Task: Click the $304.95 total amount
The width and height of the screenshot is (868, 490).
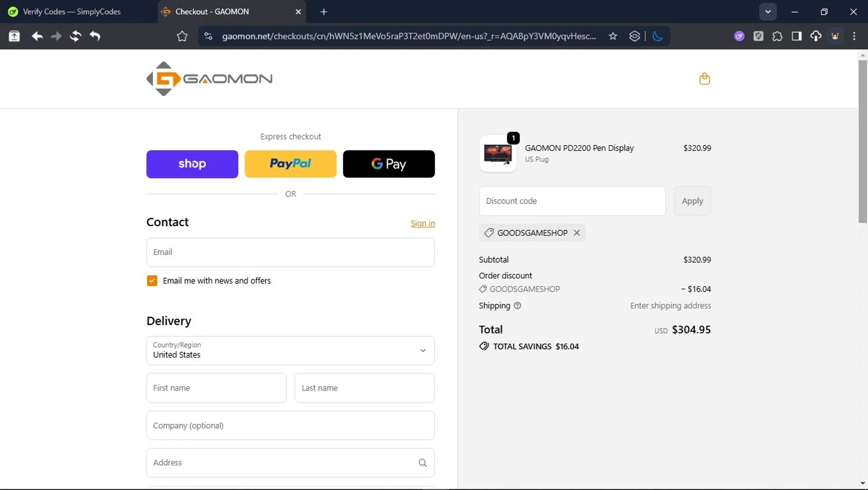Action: (692, 330)
